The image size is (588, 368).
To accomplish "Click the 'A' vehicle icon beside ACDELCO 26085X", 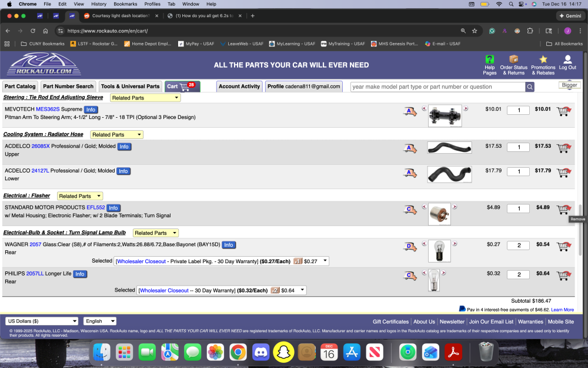I will pos(410,147).
